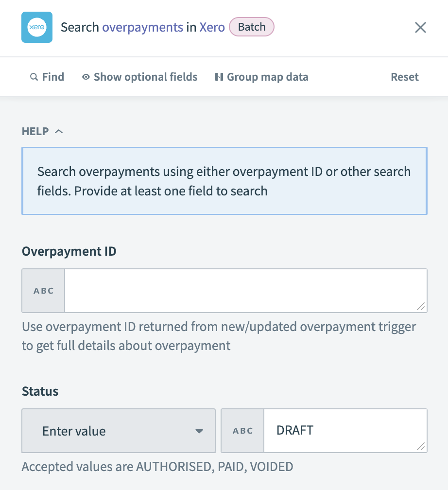This screenshot has width=448, height=490.
Task: Open the Status Enter value dropdown
Action: pos(119,431)
